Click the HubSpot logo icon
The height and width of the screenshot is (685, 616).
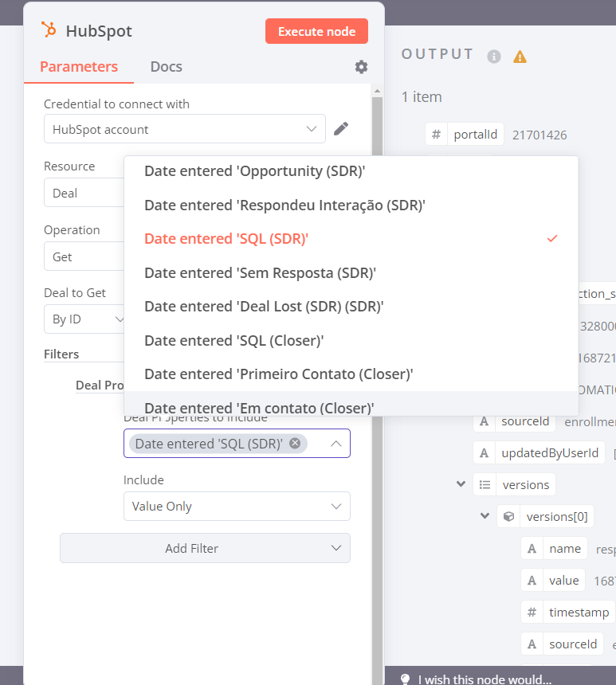(49, 30)
